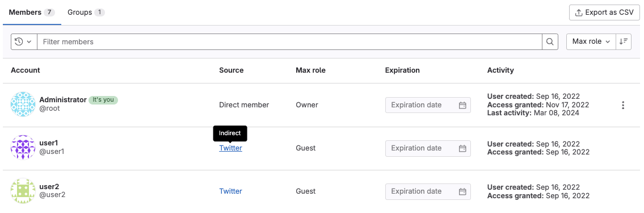Image resolution: width=644 pixels, height=213 pixels.
Task: Open the user2 profile name link
Action: click(49, 186)
